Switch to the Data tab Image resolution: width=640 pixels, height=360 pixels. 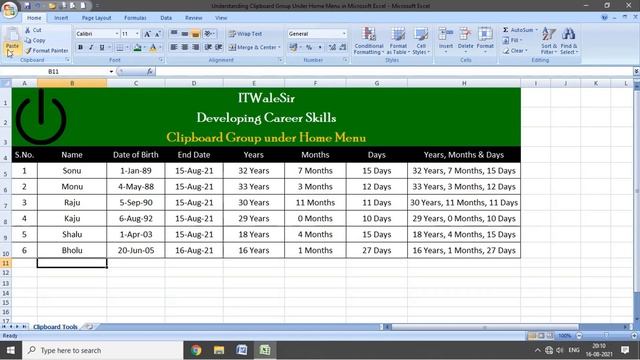coord(166,18)
